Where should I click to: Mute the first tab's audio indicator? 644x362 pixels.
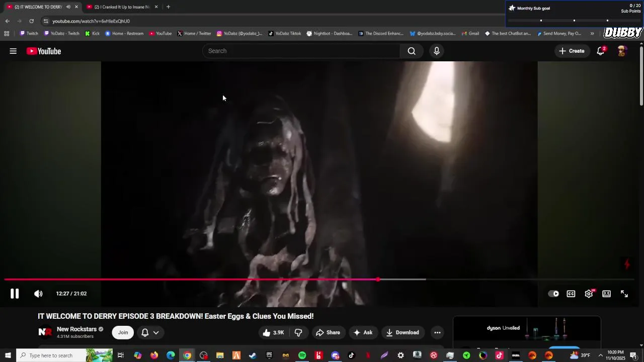point(68,7)
